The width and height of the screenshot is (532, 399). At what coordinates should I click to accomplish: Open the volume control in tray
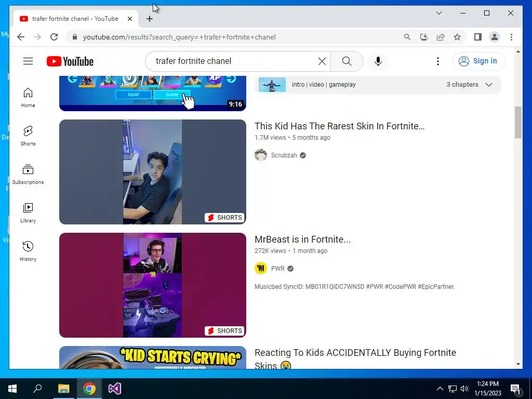tap(464, 389)
